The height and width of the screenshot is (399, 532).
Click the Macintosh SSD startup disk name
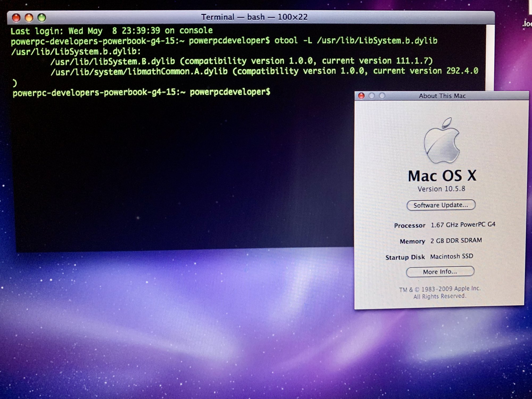click(451, 256)
